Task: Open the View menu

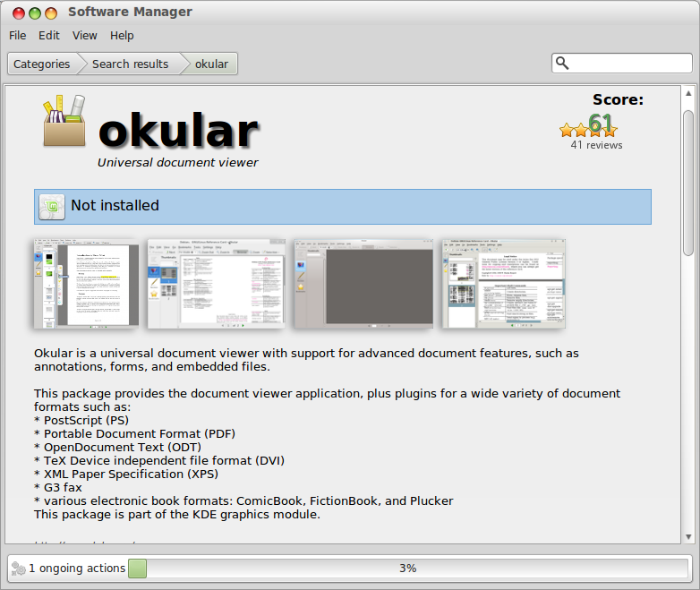Action: click(x=85, y=35)
